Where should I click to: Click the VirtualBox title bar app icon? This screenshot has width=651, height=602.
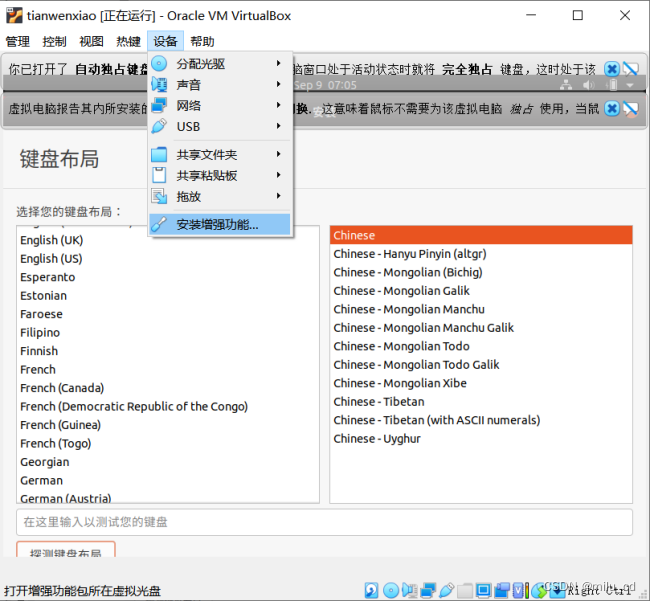[14, 16]
